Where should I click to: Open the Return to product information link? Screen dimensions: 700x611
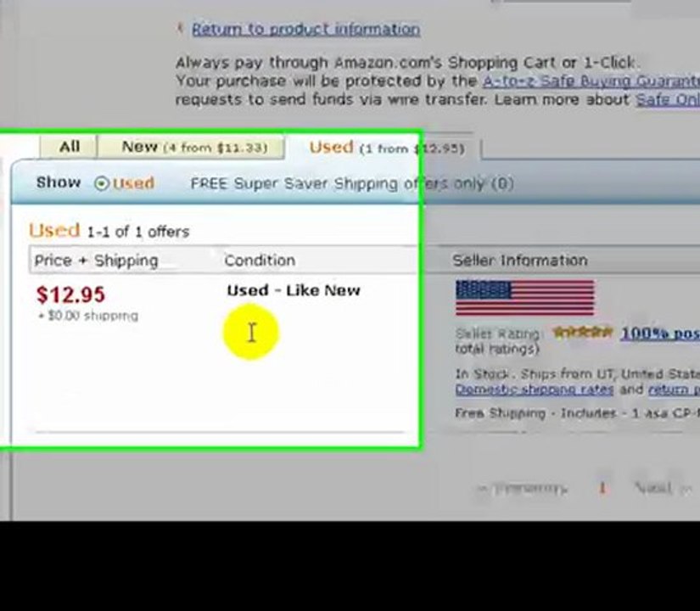click(x=305, y=30)
